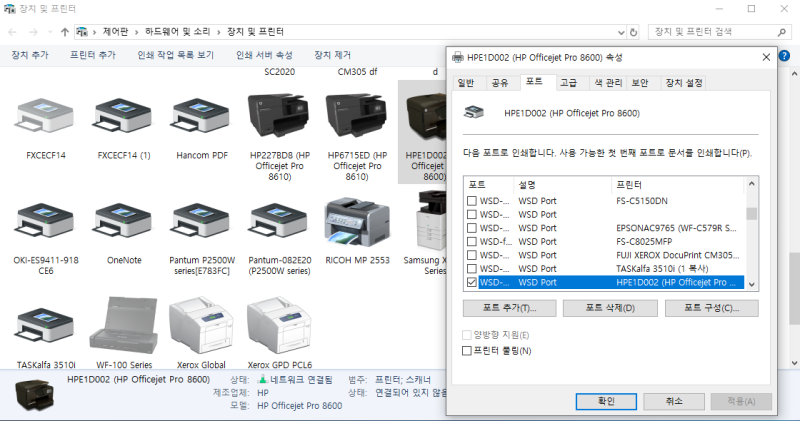Image resolution: width=800 pixels, height=421 pixels.
Task: Check the WSD port for EPSONAC9765
Action: 472,228
